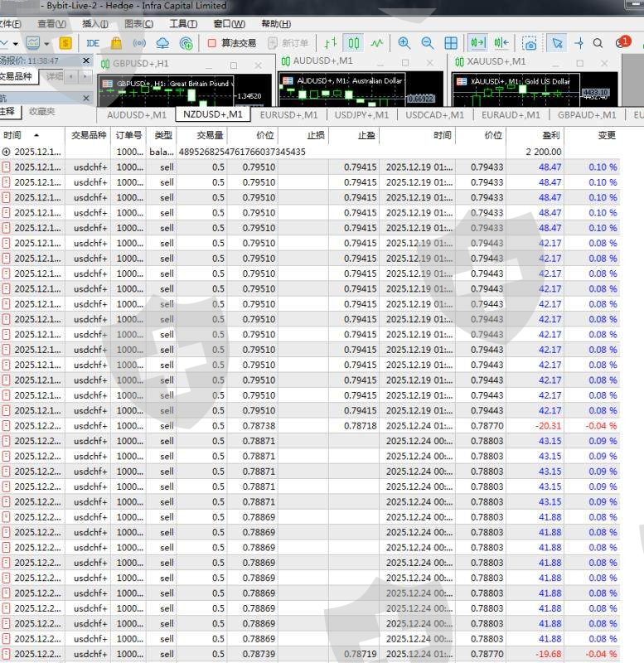Click the lock (market) icon in toolbar
This screenshot has width=644, height=663.
point(116,43)
